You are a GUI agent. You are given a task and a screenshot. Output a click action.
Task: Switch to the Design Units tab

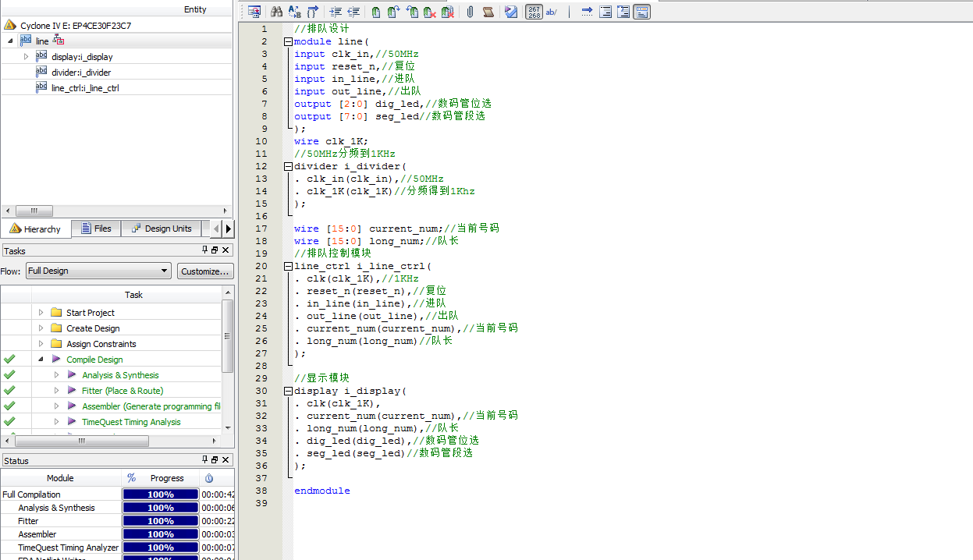point(162,229)
